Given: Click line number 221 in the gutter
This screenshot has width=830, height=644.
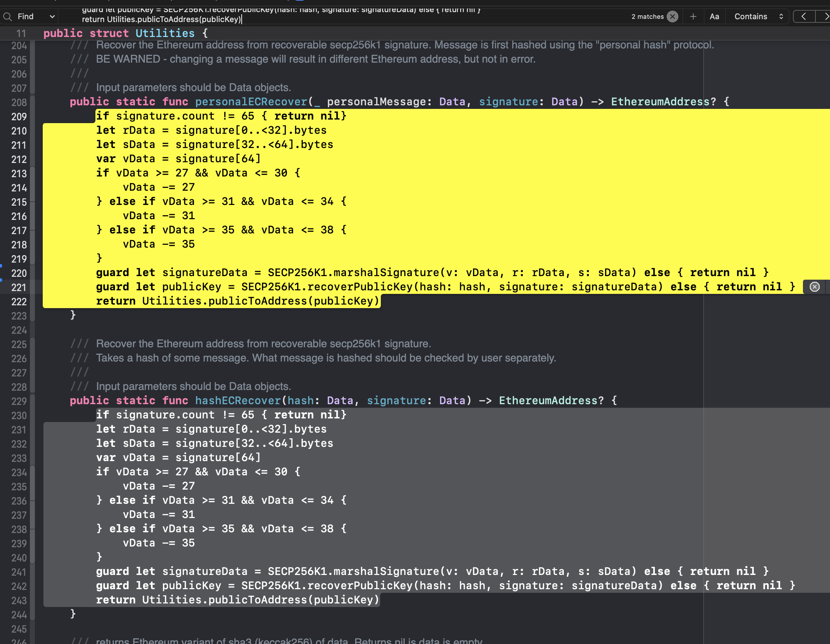Looking at the screenshot, I should point(19,287).
